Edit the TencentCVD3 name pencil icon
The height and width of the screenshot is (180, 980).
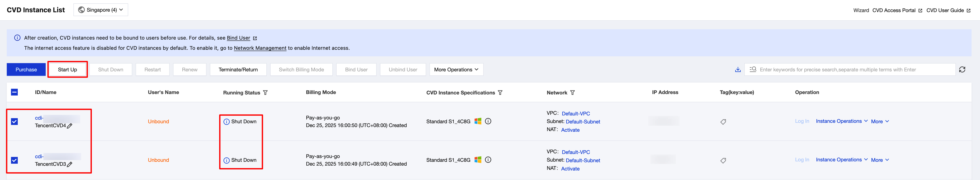pos(70,164)
